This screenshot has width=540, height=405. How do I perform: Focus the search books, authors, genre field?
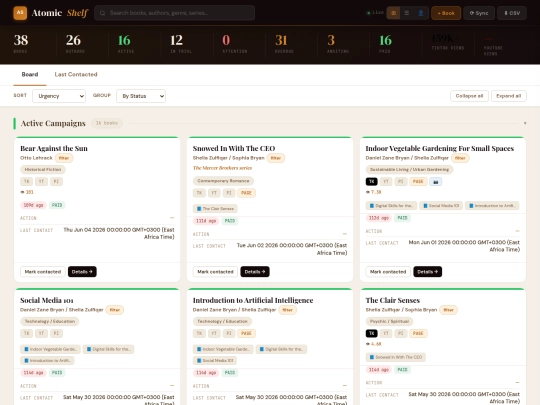click(175, 13)
